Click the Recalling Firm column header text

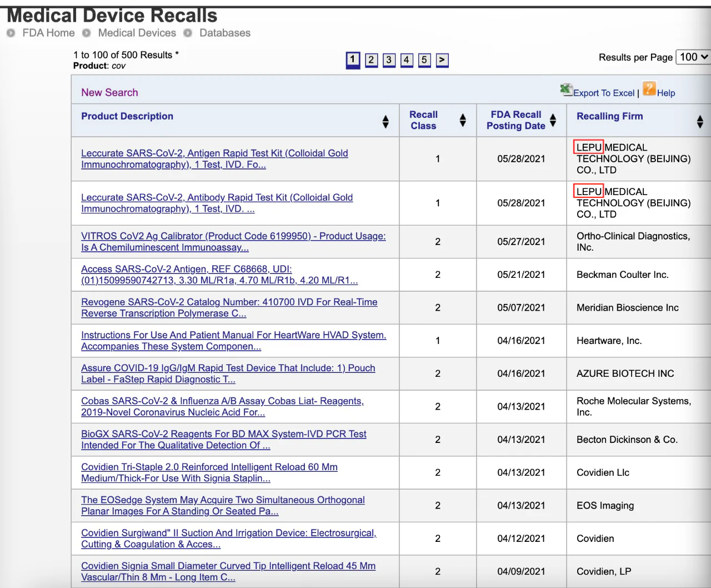[x=609, y=116]
